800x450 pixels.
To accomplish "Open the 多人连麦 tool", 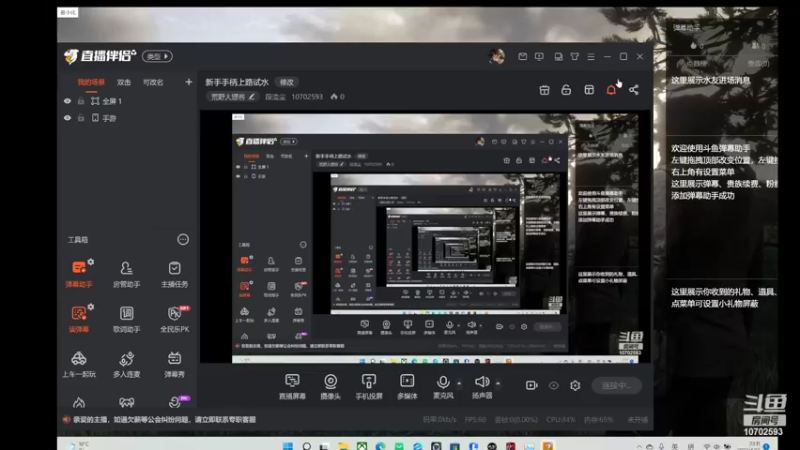I will (x=127, y=364).
